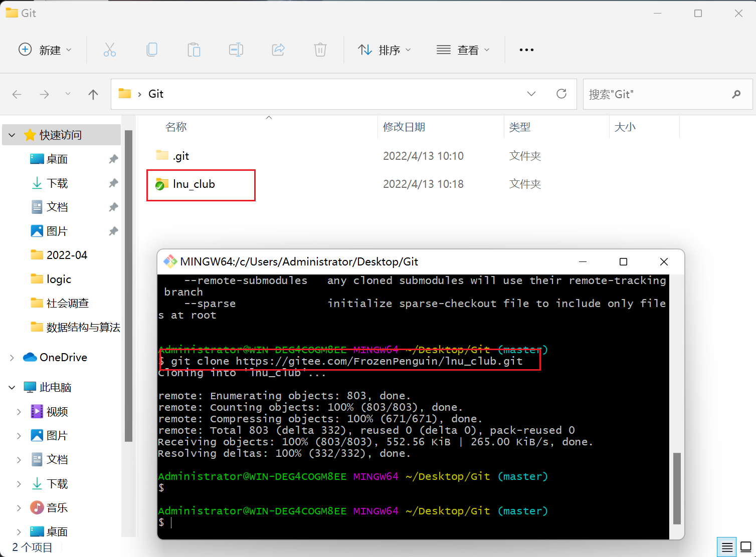Switch to large icons view in status bar
This screenshot has width=756, height=557.
click(746, 547)
